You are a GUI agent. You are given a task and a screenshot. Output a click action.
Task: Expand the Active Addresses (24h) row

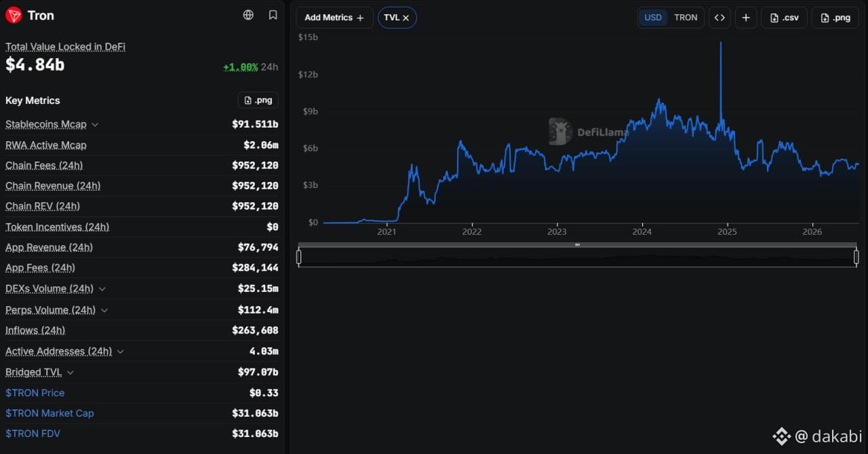(120, 352)
